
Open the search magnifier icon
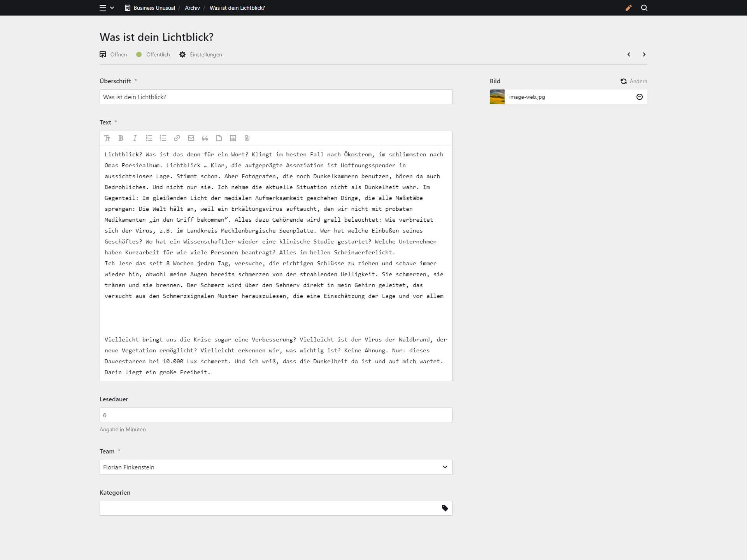(644, 8)
